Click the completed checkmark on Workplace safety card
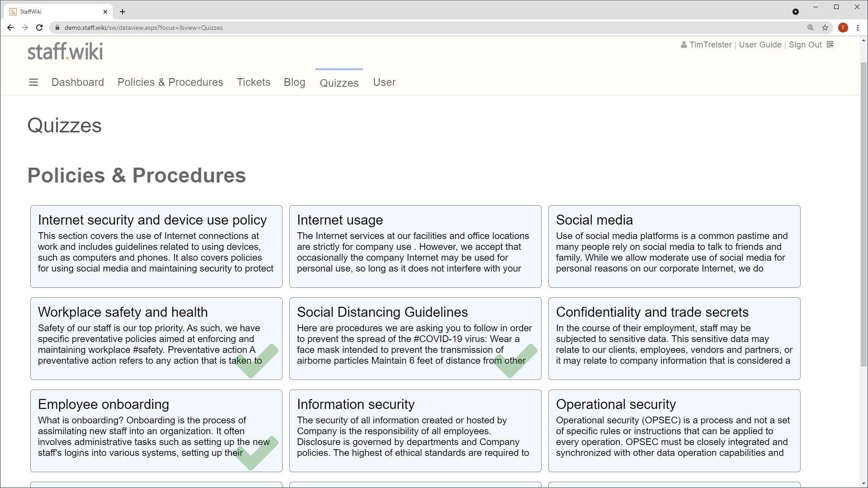Screen dimensions: 868x488 256,361
